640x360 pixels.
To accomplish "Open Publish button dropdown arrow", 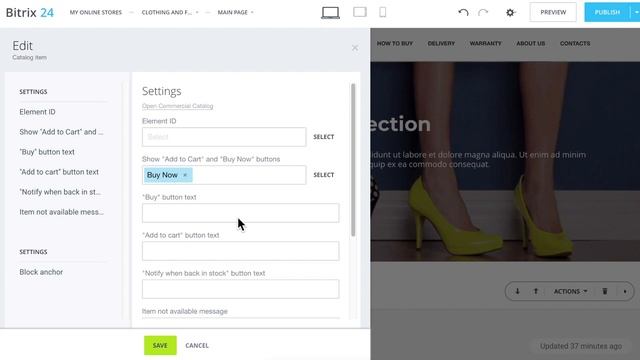I will pos(636,12).
